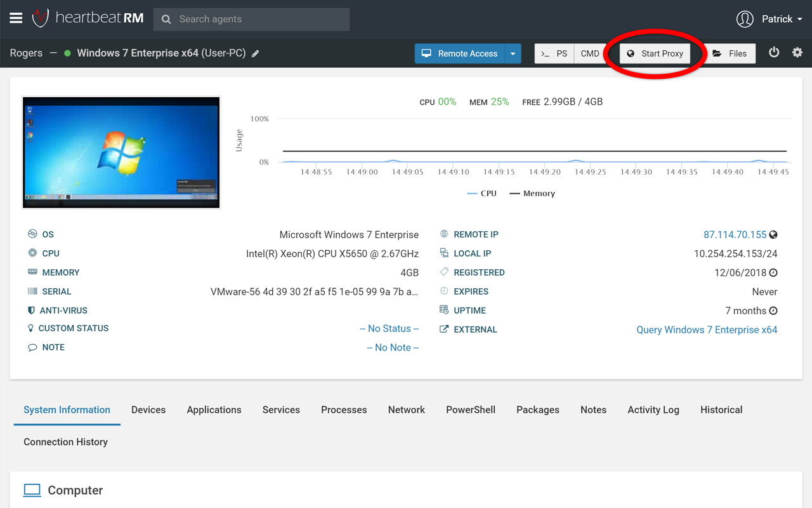Open the Services tab

(x=281, y=410)
